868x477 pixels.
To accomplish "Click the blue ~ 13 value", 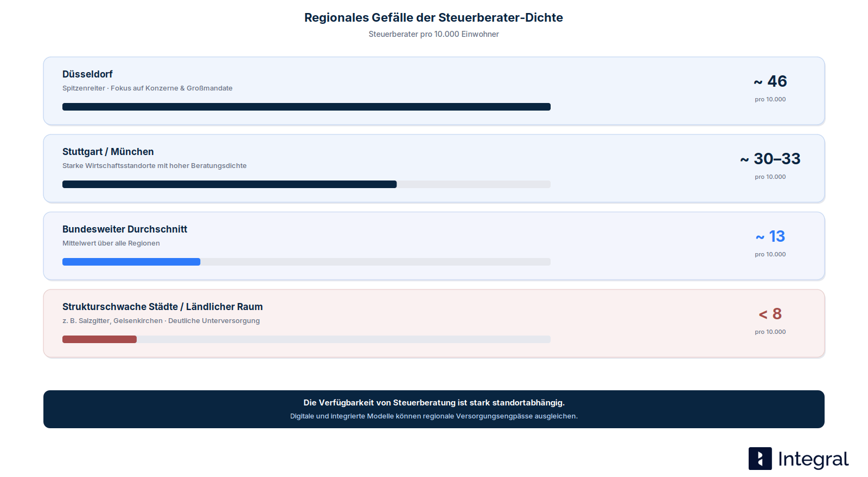I will pos(770,236).
